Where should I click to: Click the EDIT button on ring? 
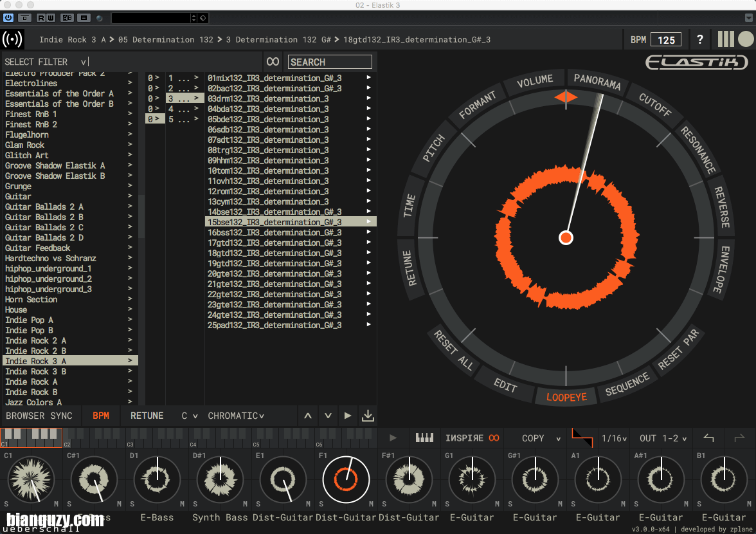(505, 385)
